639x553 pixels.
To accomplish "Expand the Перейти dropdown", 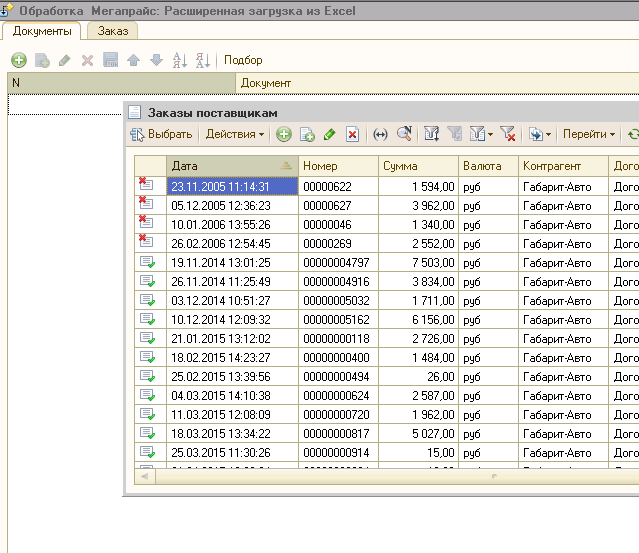I will [x=588, y=134].
